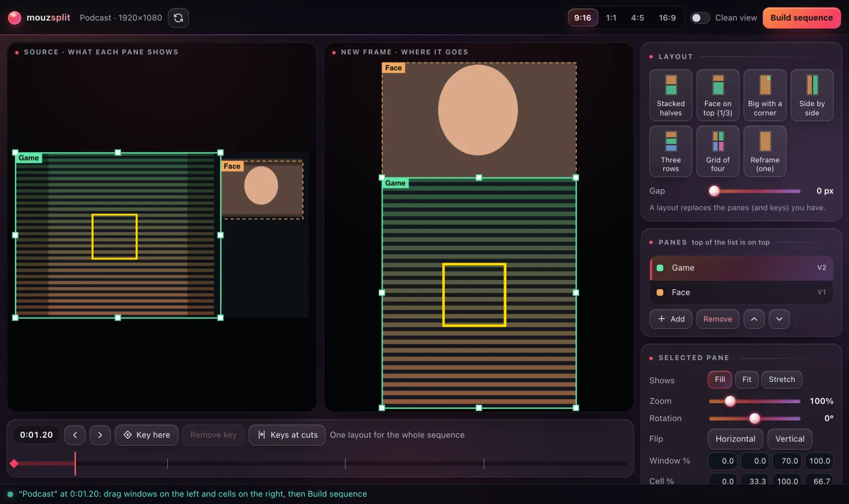Choose Reframe (one) layout
849x504 pixels.
tap(765, 151)
